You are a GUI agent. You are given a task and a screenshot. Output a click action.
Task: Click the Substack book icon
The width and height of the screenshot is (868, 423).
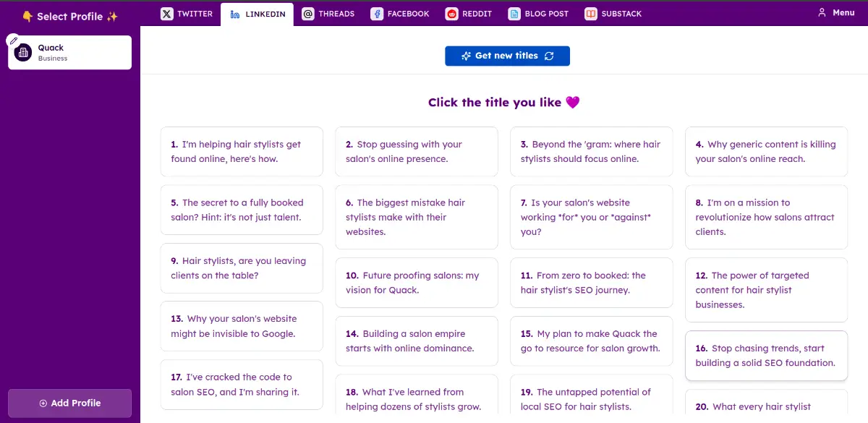click(x=591, y=14)
